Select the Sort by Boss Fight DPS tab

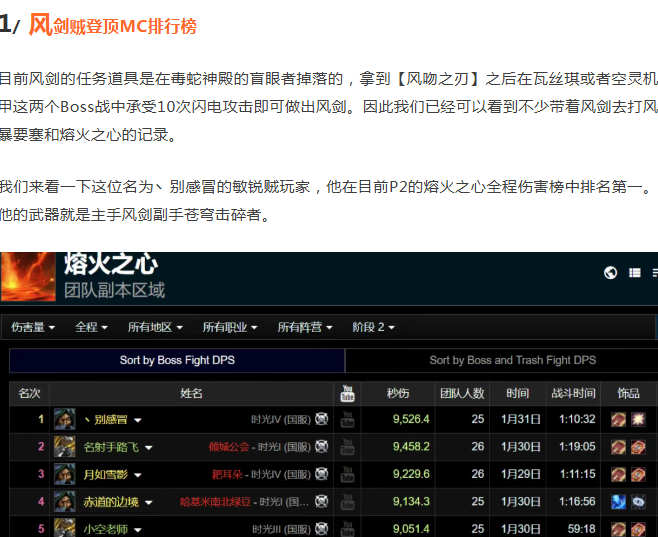tap(177, 360)
